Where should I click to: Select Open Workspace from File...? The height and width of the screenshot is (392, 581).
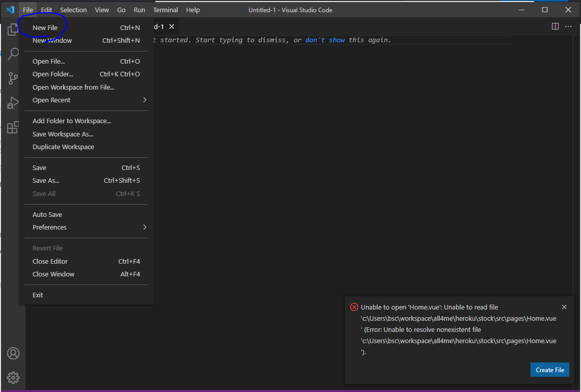pyautogui.click(x=86, y=88)
